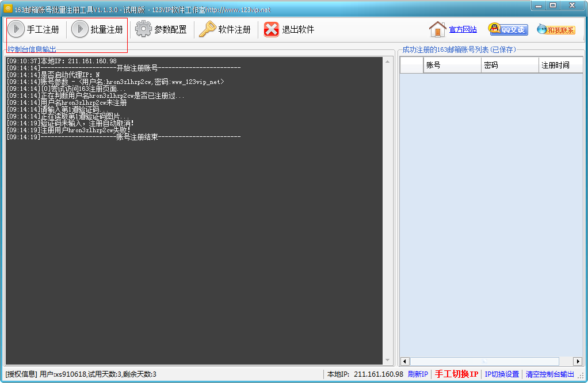Refresh IP via 刷新IP link
Image resolution: width=588 pixels, height=383 pixels.
(418, 374)
